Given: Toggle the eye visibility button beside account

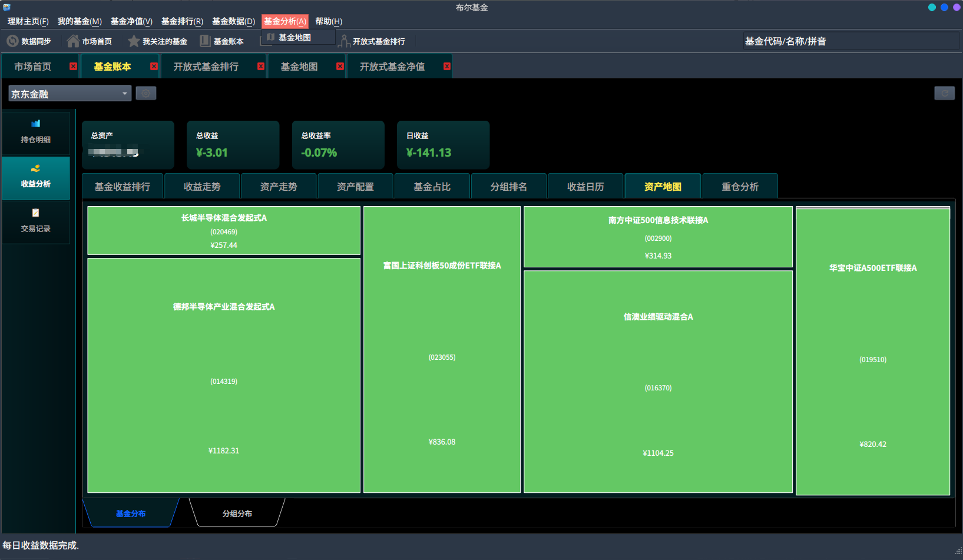Looking at the screenshot, I should click(146, 93).
